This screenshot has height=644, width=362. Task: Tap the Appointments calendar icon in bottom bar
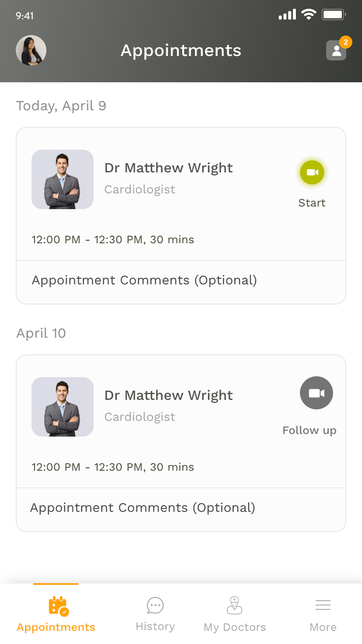point(58,606)
